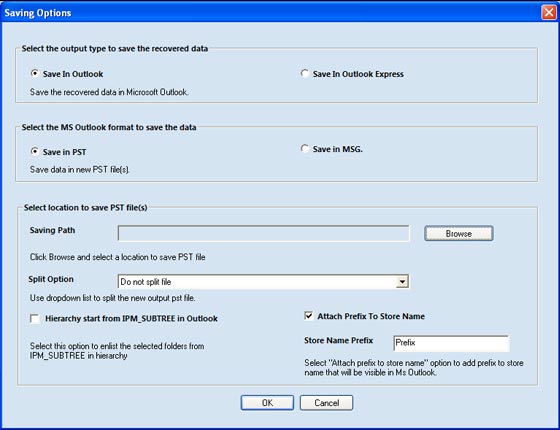Click the Browse button for saving path
The image size is (560, 430).
coord(459,234)
